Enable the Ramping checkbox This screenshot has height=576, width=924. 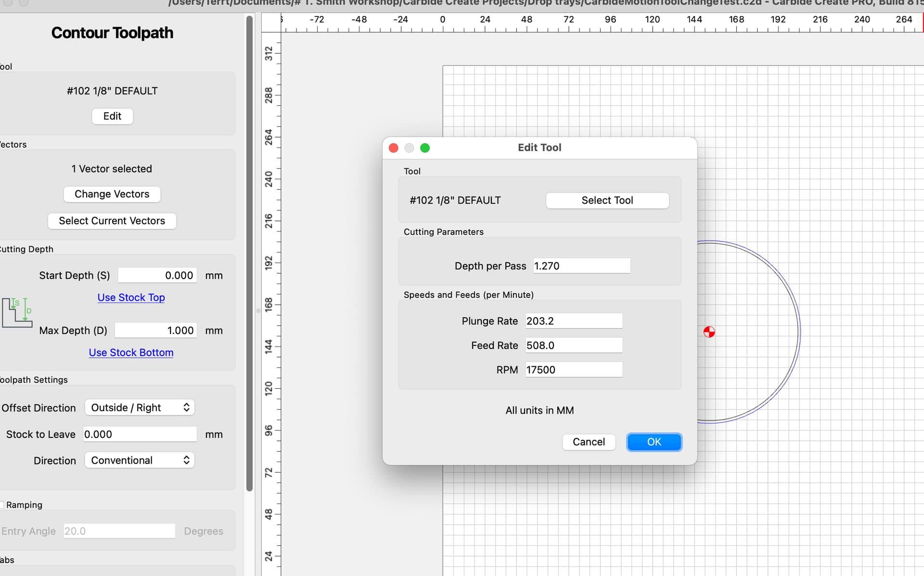(x=1, y=505)
